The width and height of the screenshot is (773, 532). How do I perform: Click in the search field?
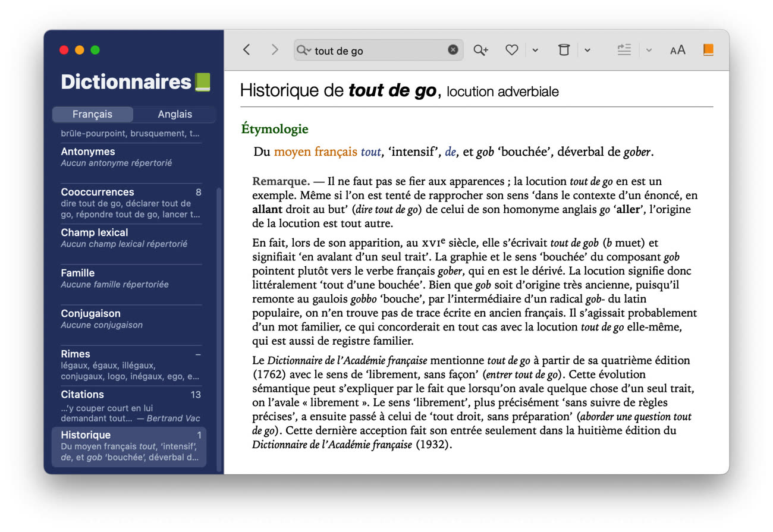coord(378,51)
